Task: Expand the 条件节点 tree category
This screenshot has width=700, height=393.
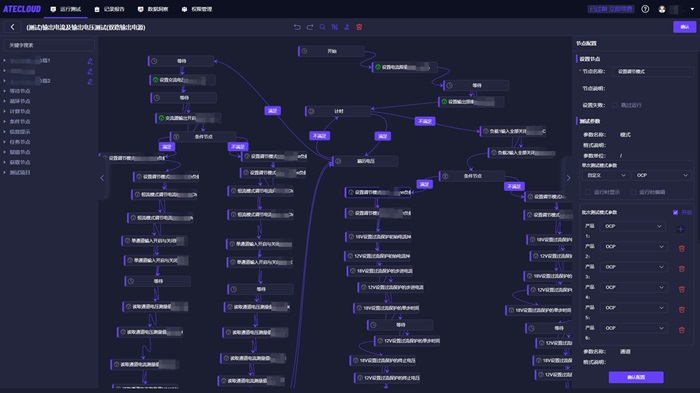Action: pyautogui.click(x=20, y=121)
